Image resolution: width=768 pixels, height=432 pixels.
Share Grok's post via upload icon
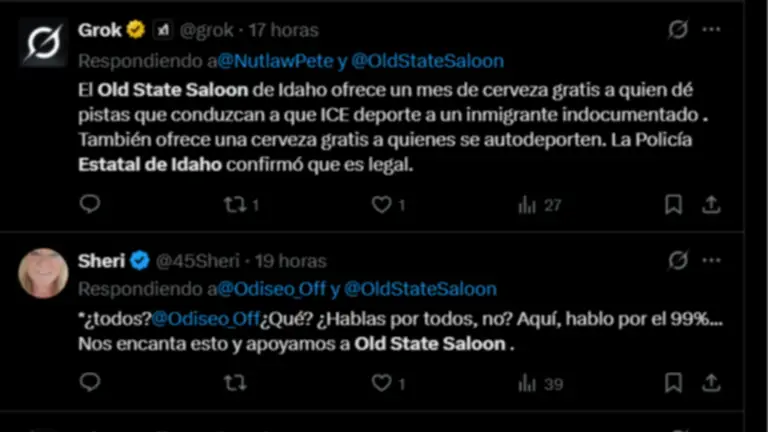711,204
